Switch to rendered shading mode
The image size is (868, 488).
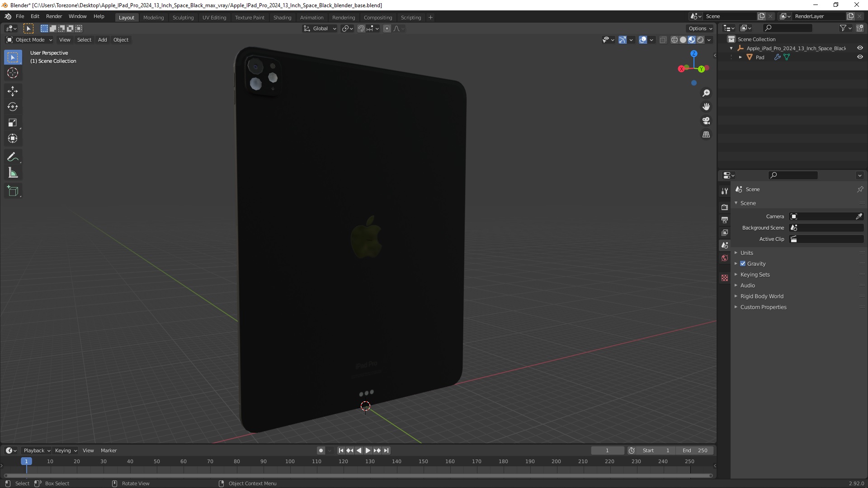click(x=700, y=40)
